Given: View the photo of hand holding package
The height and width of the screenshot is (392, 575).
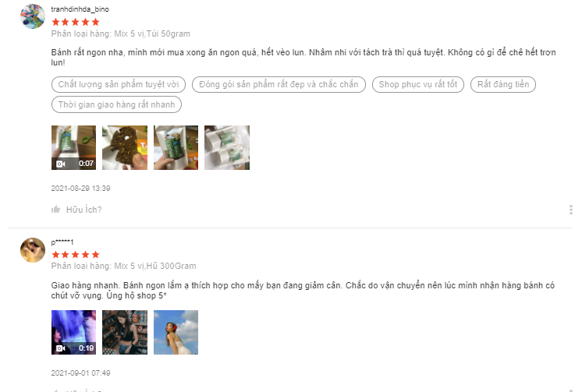Looking at the screenshot, I should 176,147.
